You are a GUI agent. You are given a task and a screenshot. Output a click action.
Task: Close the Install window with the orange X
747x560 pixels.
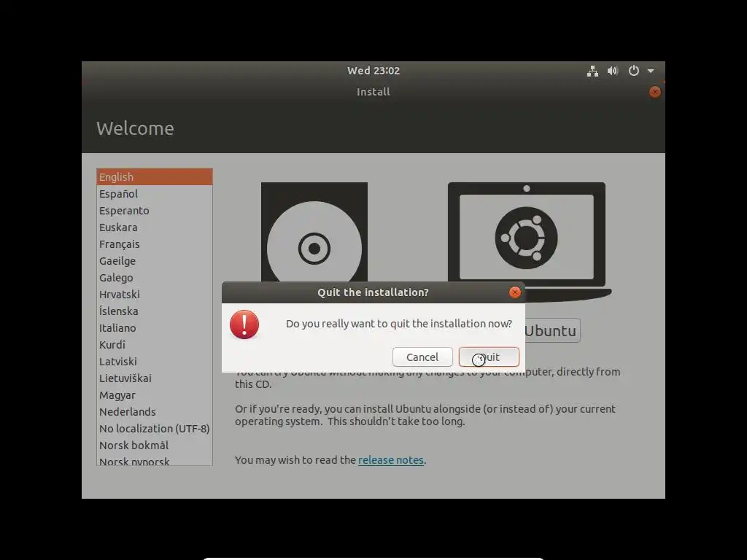(x=654, y=91)
